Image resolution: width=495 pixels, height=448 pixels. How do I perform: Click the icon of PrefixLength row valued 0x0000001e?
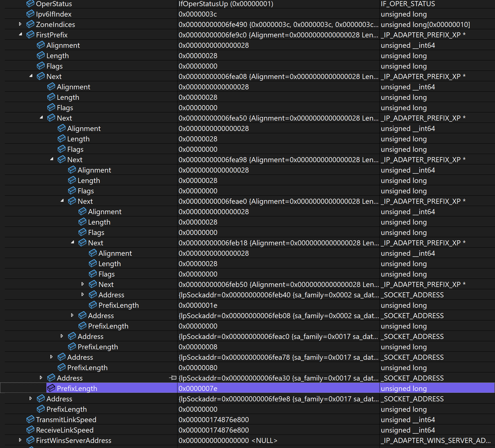93,305
